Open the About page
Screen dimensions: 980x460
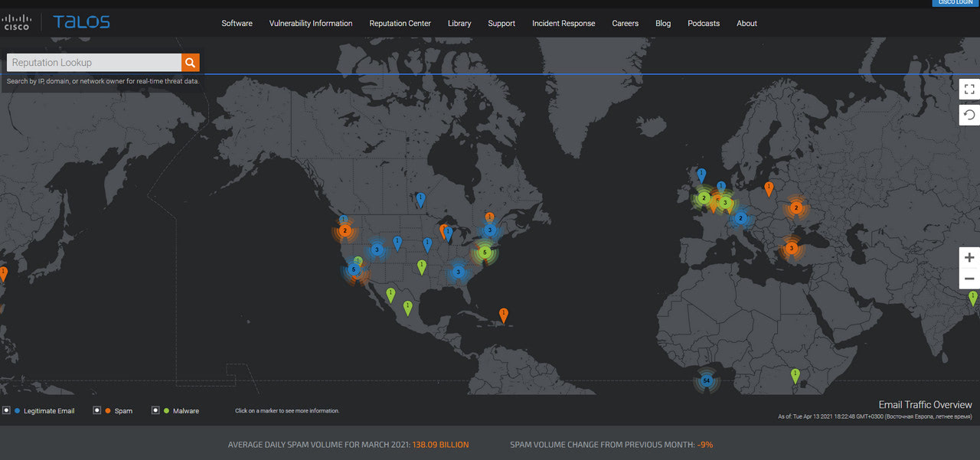pyautogui.click(x=746, y=24)
